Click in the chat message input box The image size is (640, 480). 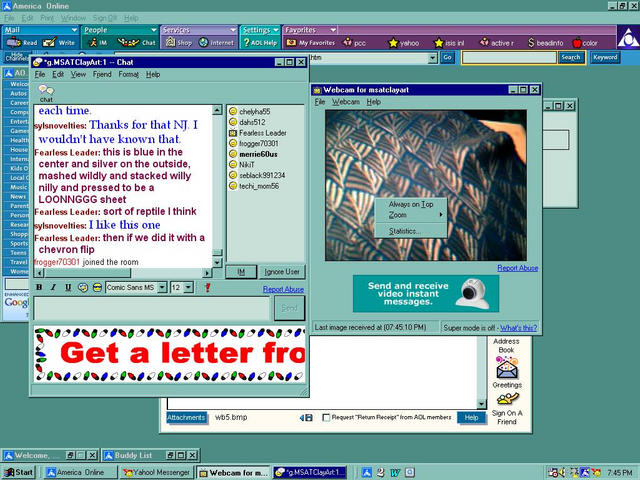(x=152, y=309)
